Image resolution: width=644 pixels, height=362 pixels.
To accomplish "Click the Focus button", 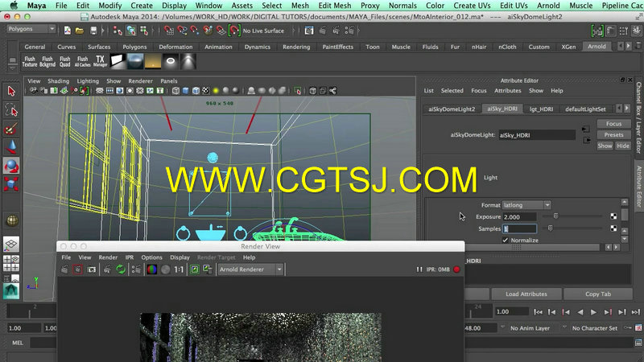I will click(613, 124).
